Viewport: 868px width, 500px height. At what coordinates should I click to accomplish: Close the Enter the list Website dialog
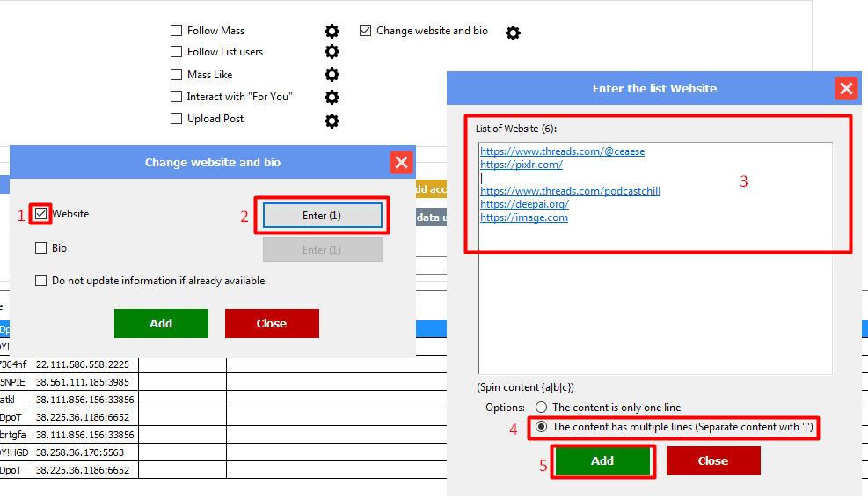coord(846,88)
